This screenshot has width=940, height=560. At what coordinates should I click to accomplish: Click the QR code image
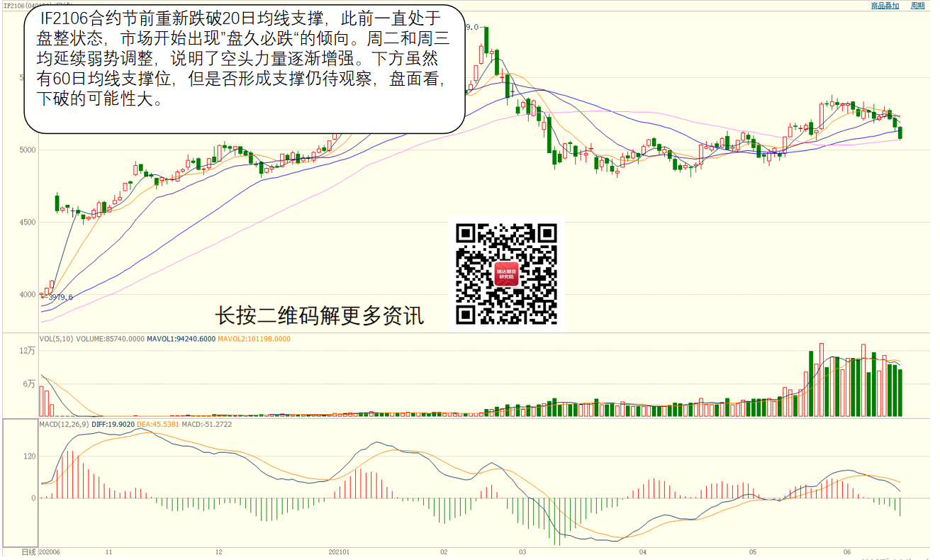[x=506, y=274]
